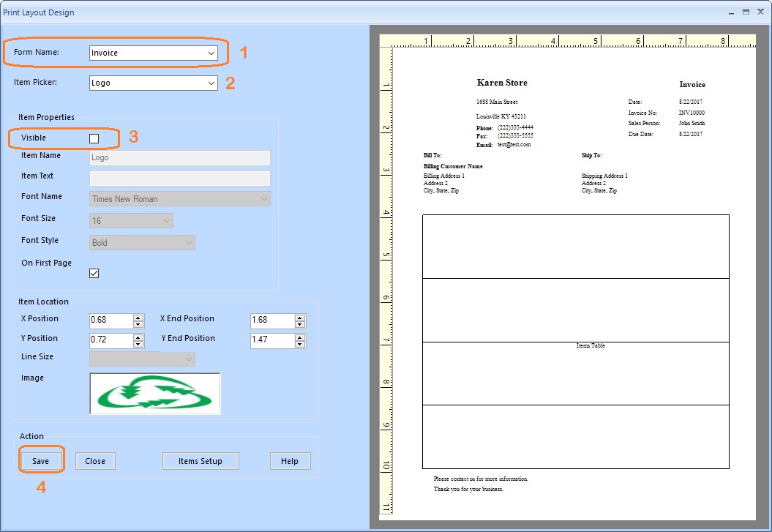Image resolution: width=772 pixels, height=532 pixels.
Task: Open the Font Name dropdown
Action: point(263,199)
